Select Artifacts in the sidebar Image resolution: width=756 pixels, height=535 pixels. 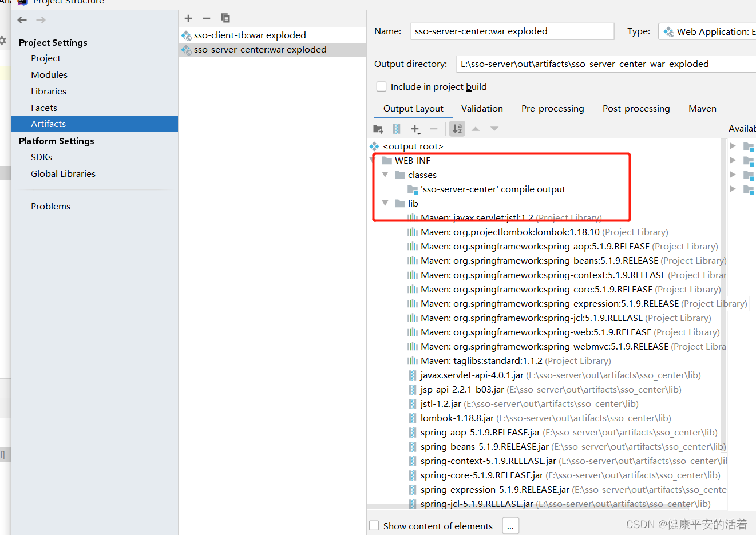[x=94, y=124]
